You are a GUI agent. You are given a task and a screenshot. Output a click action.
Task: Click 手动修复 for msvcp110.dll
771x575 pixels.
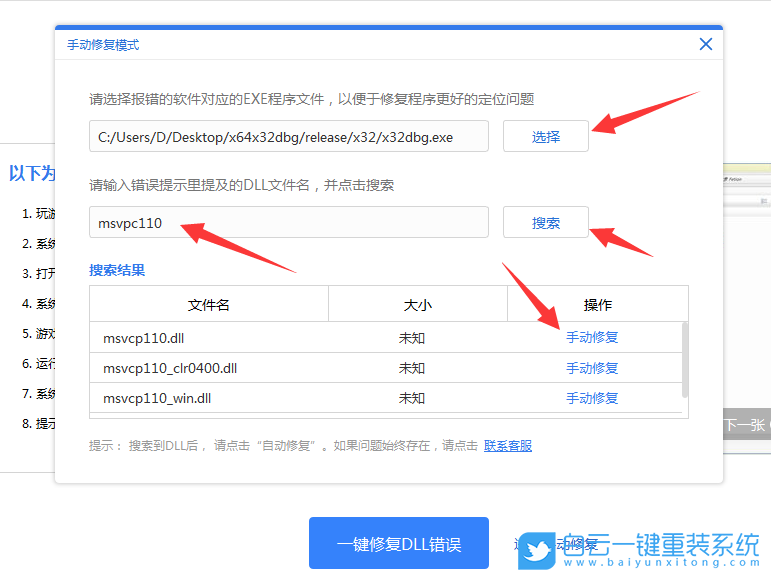592,338
